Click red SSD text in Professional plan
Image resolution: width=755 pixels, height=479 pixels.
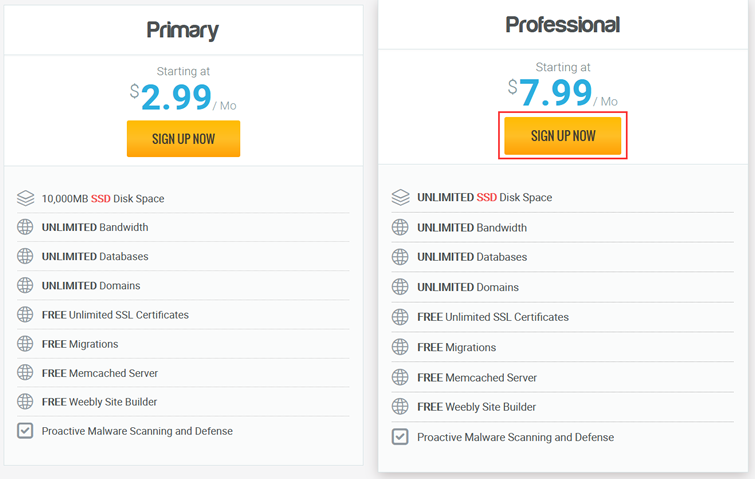point(487,197)
